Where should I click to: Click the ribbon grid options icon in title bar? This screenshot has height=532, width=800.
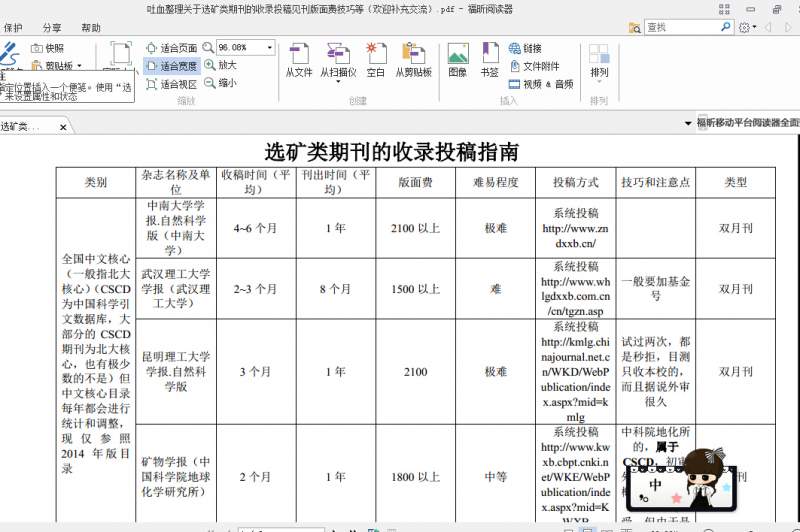coord(724,9)
